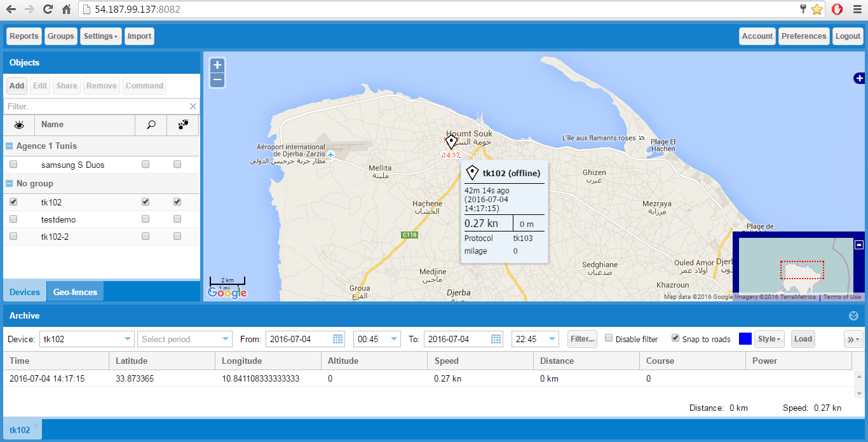Switch to the Devices tab
The image size is (868, 442).
point(25,292)
